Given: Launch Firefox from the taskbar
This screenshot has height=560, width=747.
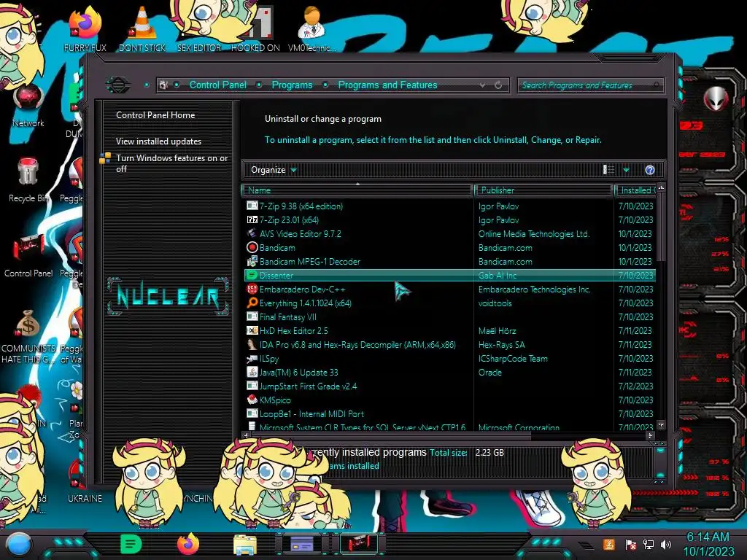Looking at the screenshot, I should [187, 544].
